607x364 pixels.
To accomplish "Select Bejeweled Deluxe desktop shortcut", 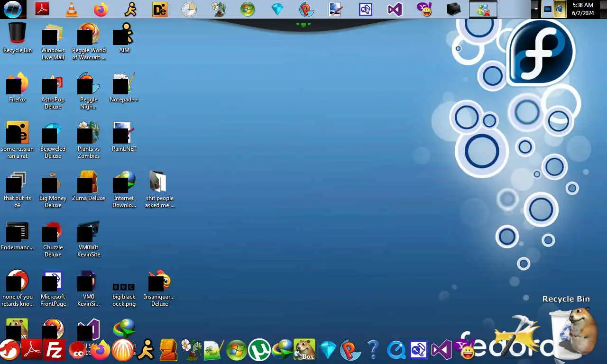I will coord(53,140).
